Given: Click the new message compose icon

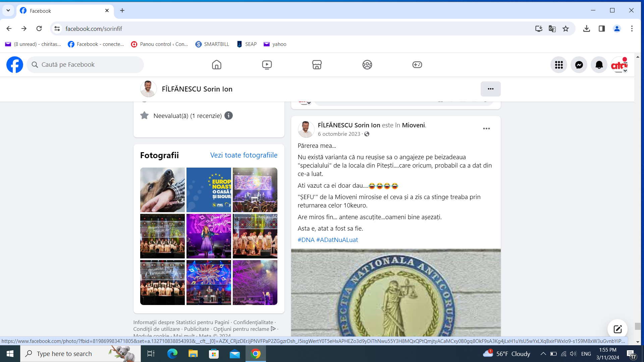Looking at the screenshot, I should pos(618,329).
